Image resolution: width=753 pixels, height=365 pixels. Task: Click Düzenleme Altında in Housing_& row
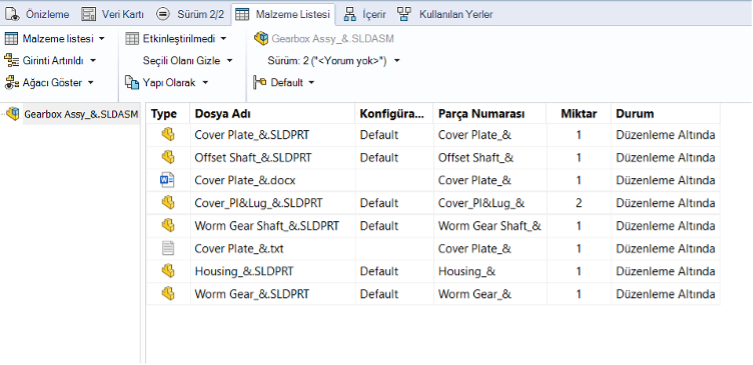666,272
